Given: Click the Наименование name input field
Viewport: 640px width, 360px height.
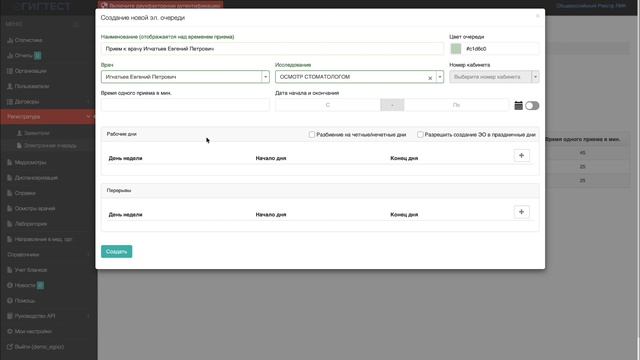Looking at the screenshot, I should pos(272,49).
